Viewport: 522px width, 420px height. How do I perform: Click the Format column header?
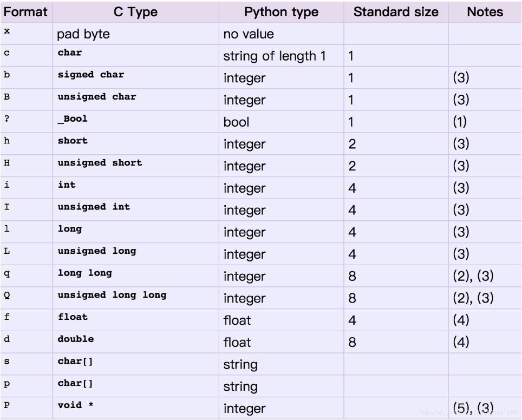pyautogui.click(x=25, y=11)
